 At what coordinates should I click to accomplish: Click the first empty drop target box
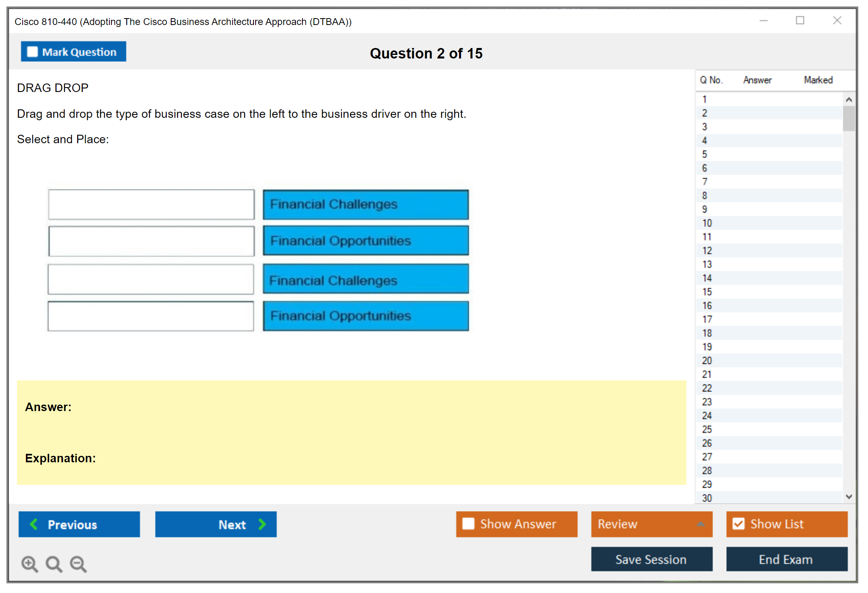[x=151, y=205]
